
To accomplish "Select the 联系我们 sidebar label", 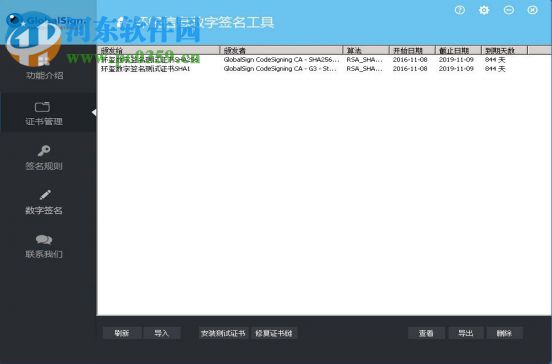I will pos(44,254).
